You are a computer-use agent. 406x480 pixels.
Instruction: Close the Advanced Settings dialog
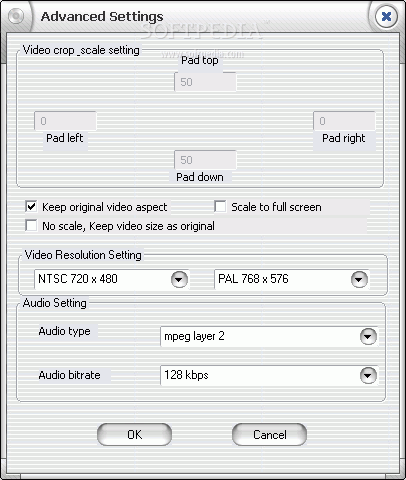pyautogui.click(x=386, y=16)
